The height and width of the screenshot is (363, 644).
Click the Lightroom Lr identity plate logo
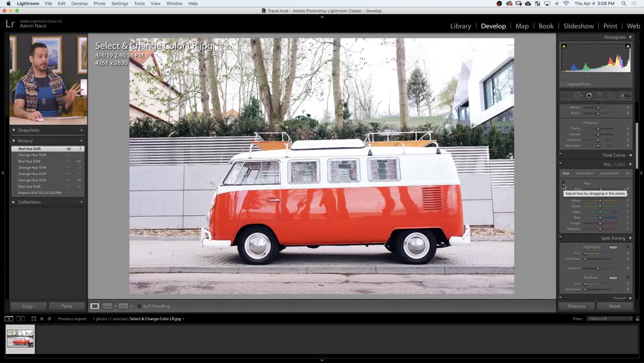tap(10, 24)
